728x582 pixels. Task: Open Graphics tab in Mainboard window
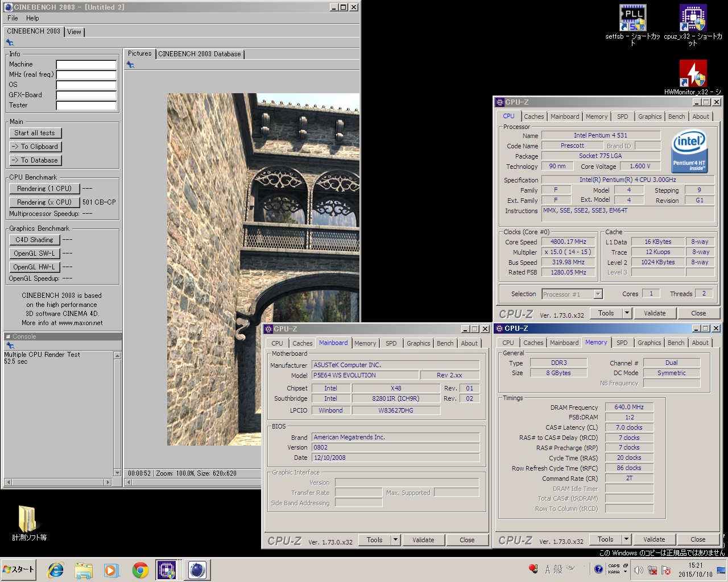click(x=418, y=343)
